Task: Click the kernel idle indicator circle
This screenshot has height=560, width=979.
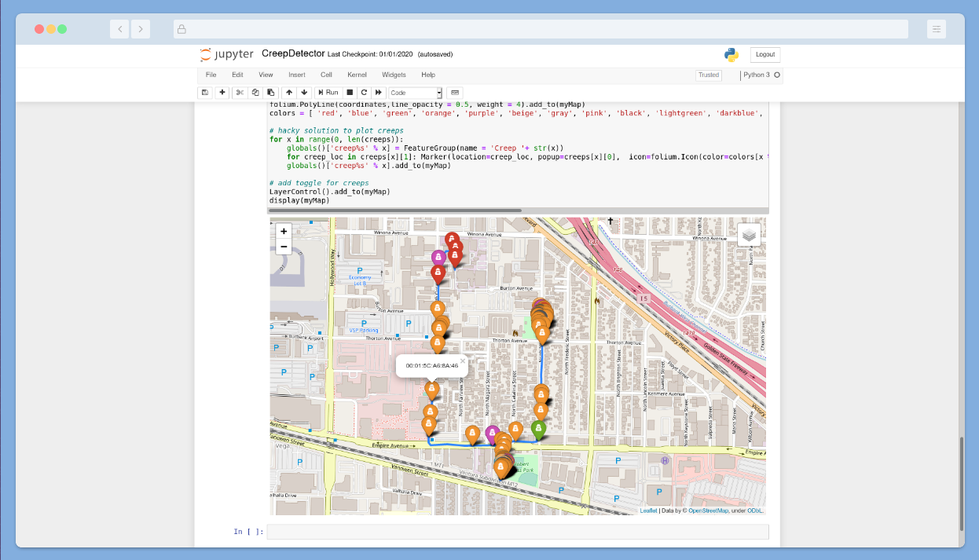Action: (777, 75)
